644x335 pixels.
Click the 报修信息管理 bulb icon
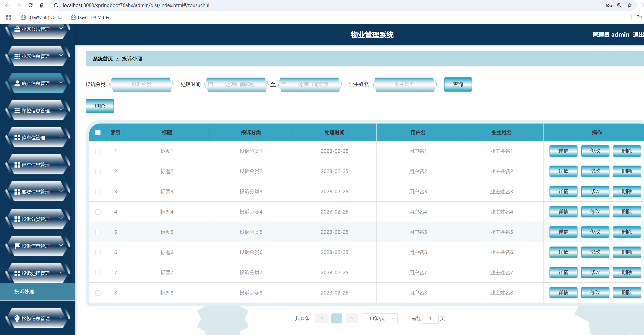coord(17,318)
